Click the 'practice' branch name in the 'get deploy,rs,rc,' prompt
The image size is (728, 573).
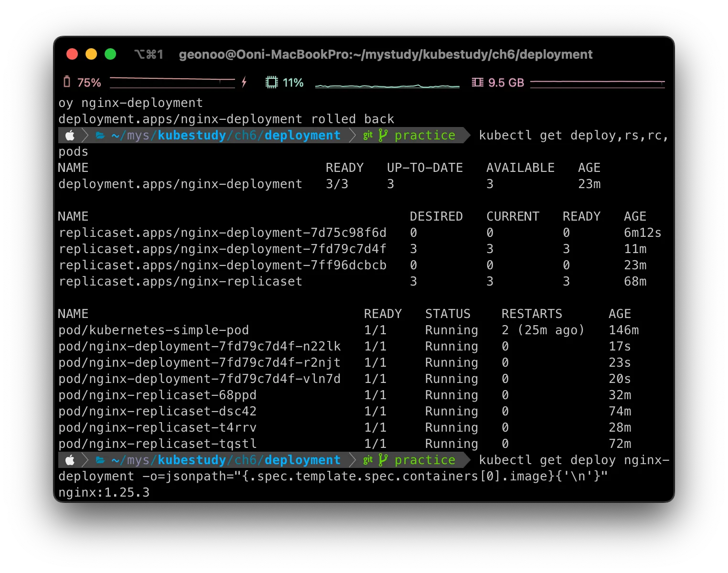pyautogui.click(x=425, y=136)
